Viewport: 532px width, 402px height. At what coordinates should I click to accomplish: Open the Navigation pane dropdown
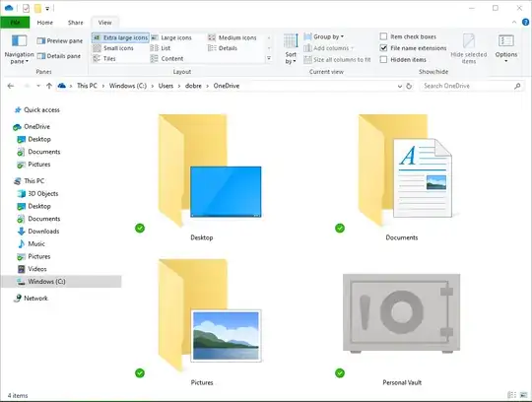point(19,49)
